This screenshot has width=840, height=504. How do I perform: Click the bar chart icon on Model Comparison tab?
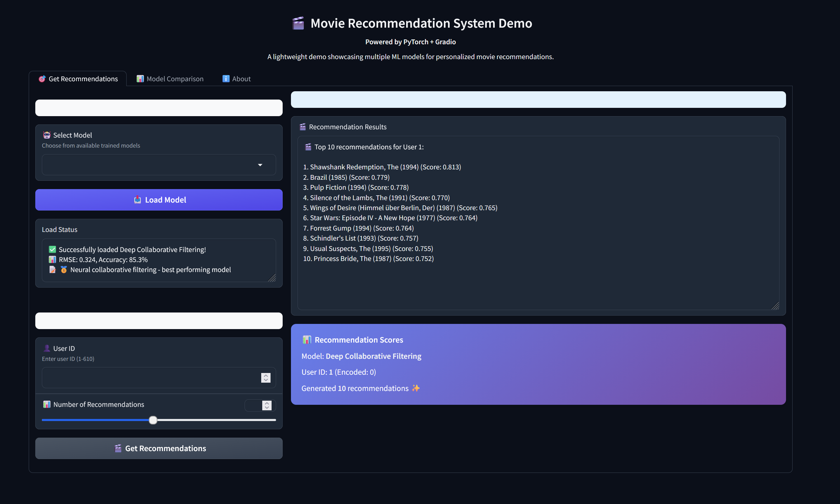(140, 79)
